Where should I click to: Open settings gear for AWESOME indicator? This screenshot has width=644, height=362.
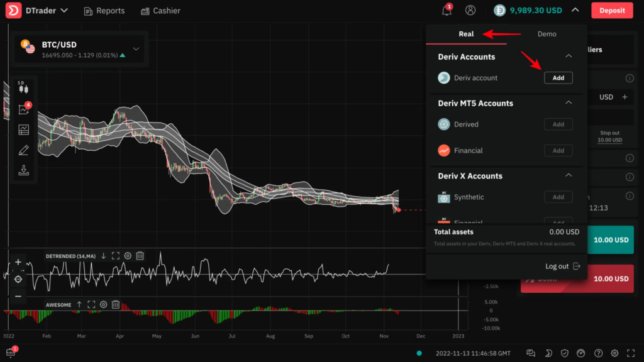pos(104,305)
